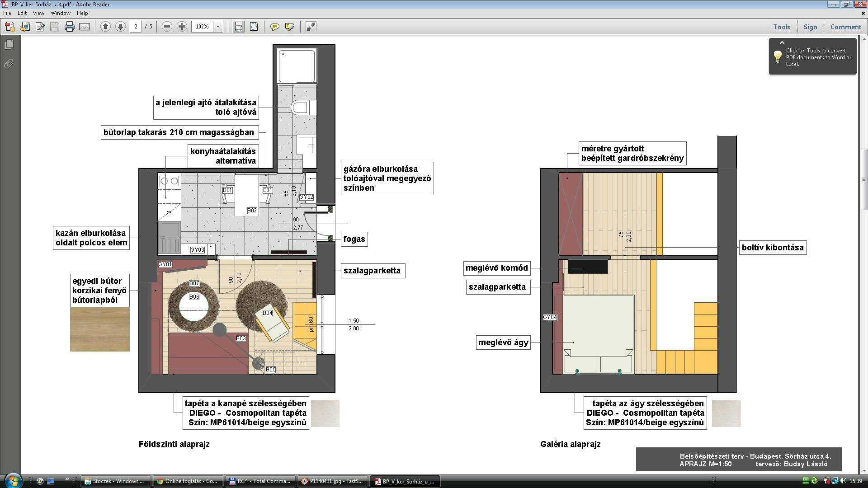Email the document via the envelope icon

pos(85,27)
